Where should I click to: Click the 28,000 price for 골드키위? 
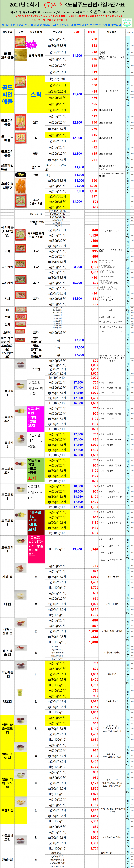78,267
